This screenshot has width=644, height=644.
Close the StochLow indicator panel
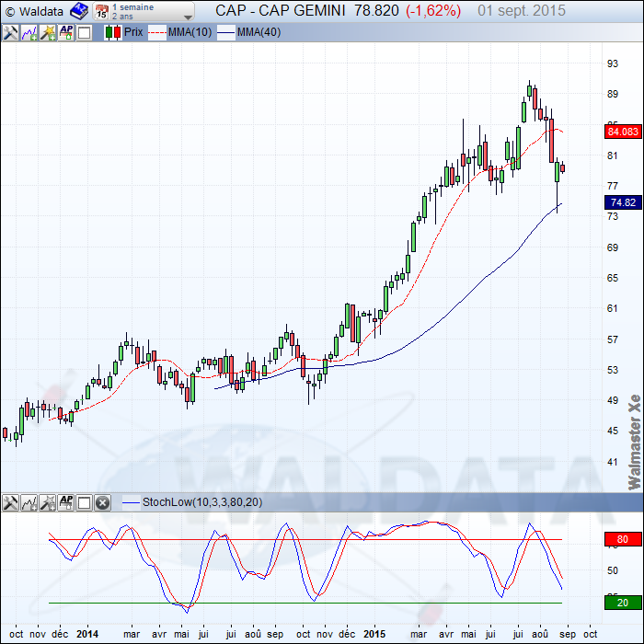click(103, 502)
